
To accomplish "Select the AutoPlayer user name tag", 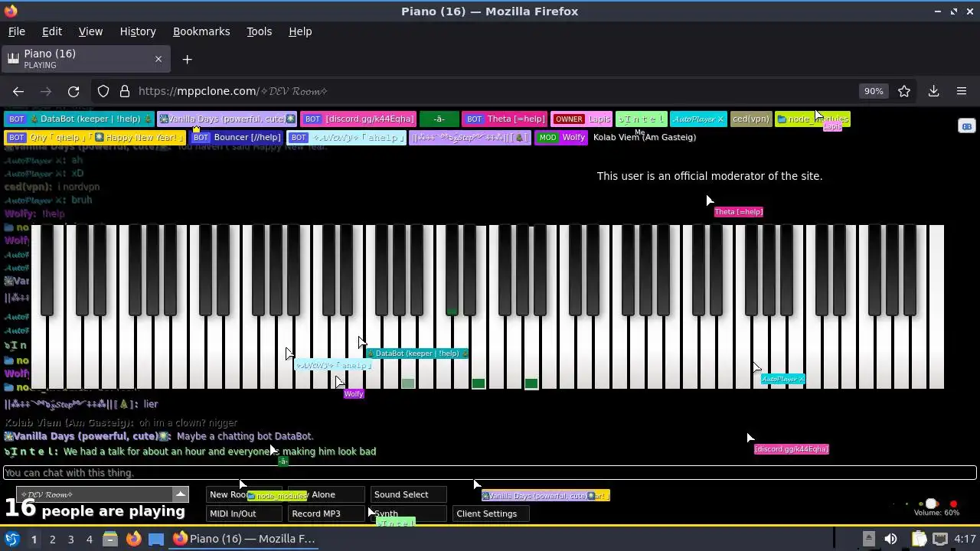I will coord(698,119).
